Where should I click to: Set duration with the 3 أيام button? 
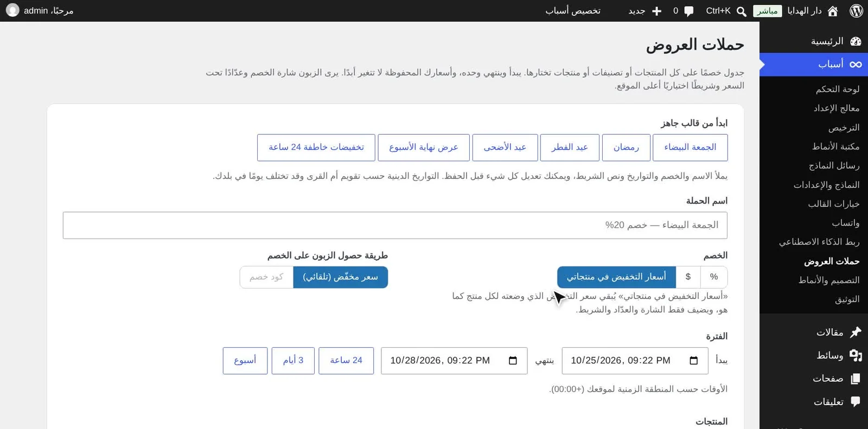tap(293, 361)
